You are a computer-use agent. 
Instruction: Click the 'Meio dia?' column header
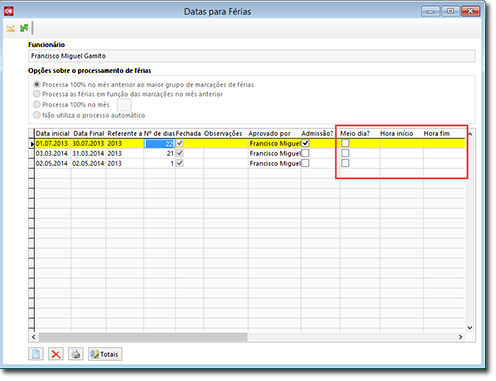pyautogui.click(x=359, y=133)
